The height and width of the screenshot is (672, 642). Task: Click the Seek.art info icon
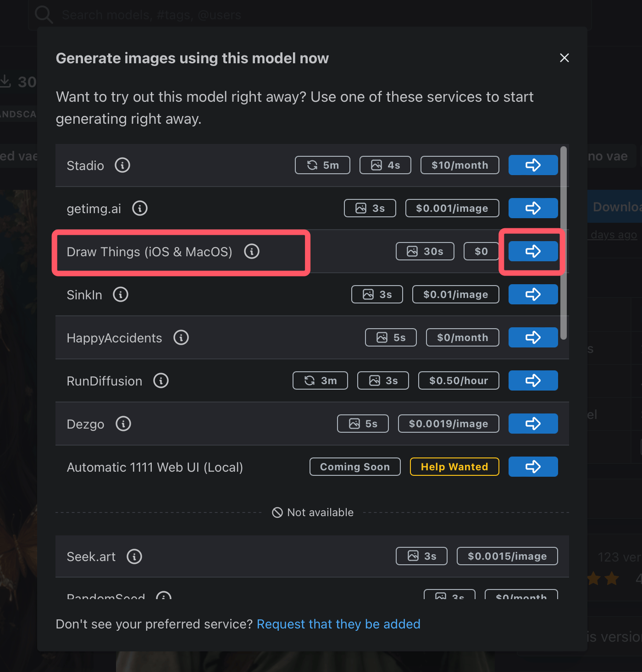[134, 556]
